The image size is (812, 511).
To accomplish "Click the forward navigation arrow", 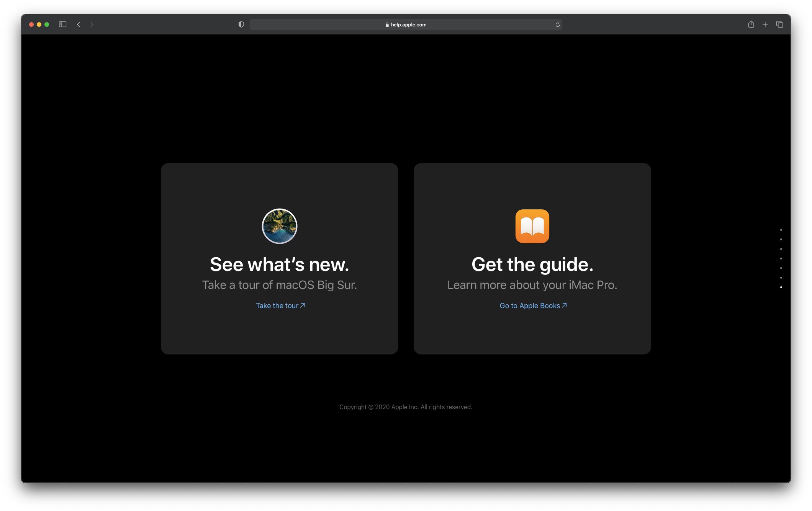I will pos(92,24).
